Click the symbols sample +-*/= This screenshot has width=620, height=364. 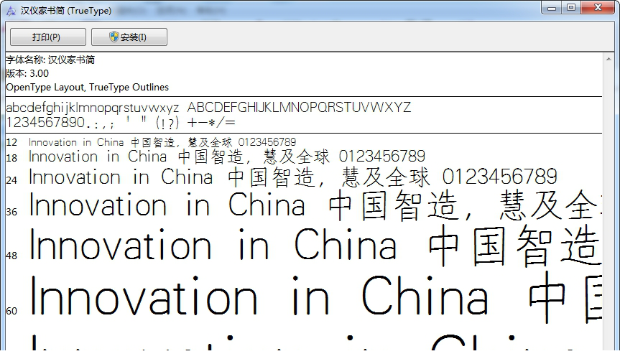point(211,123)
